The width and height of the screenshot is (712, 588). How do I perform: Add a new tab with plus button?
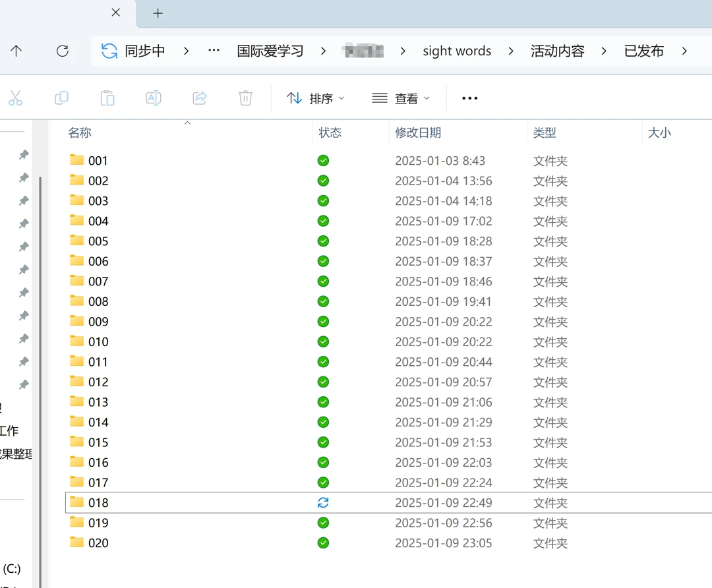point(158,13)
